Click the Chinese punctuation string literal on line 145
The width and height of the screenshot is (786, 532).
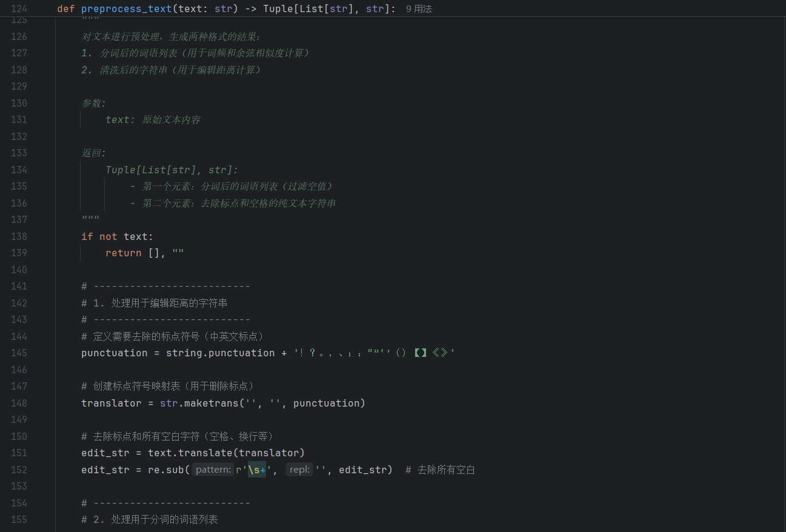pyautogui.click(x=375, y=353)
